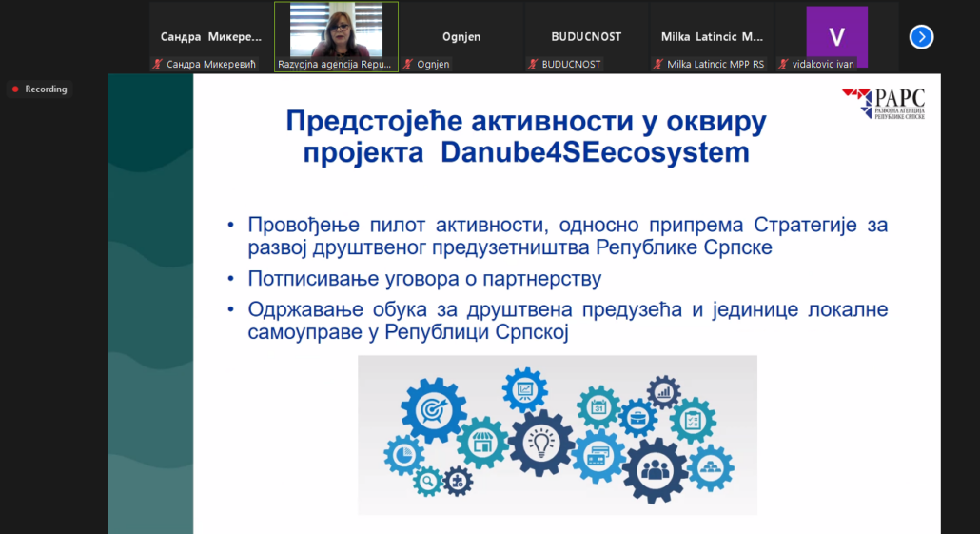Click the magnifier gear icon in illustration

[427, 481]
